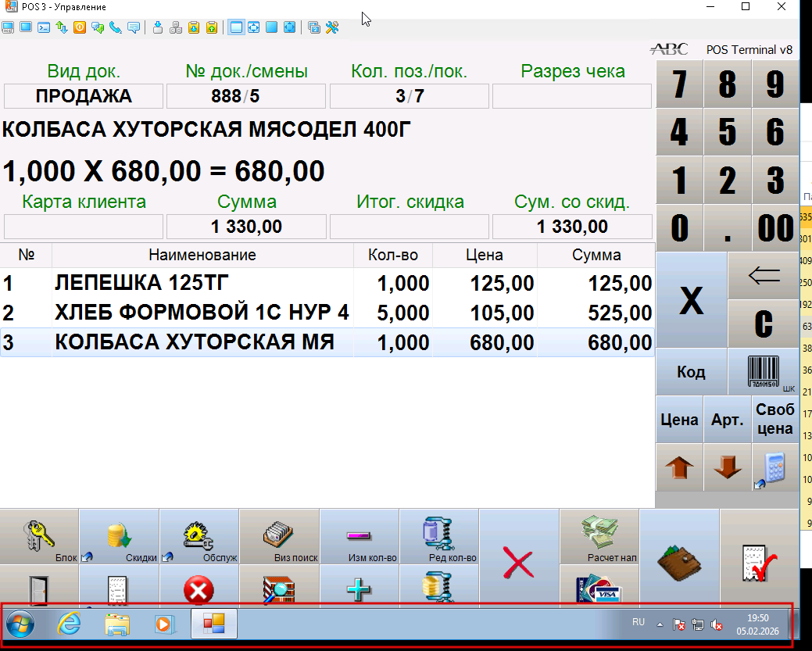Click the orange power toolbar icon

click(80, 27)
